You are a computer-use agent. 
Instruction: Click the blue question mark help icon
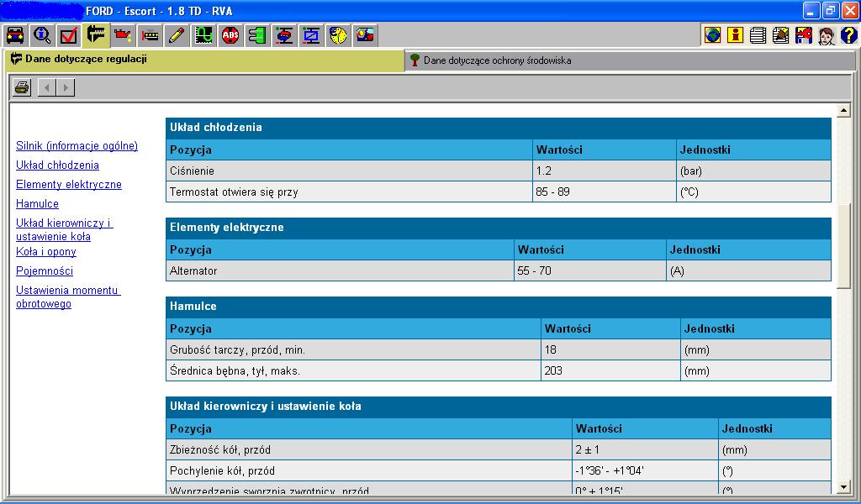(848, 35)
